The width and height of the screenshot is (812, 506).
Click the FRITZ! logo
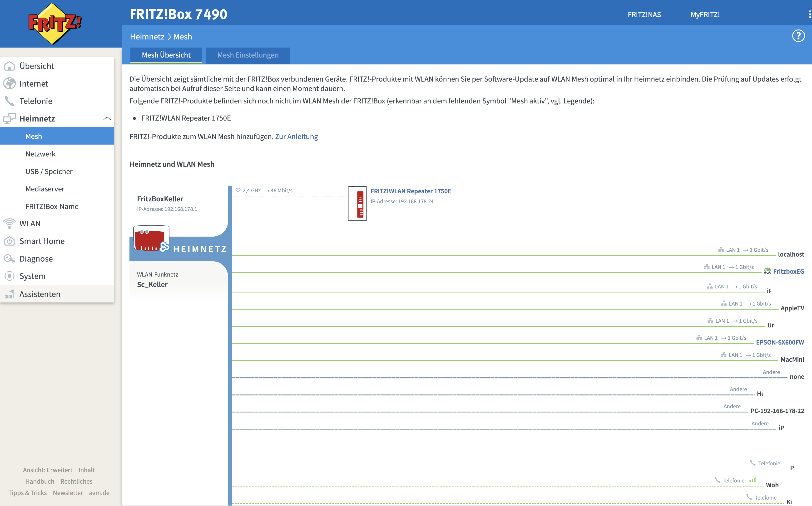(x=55, y=24)
